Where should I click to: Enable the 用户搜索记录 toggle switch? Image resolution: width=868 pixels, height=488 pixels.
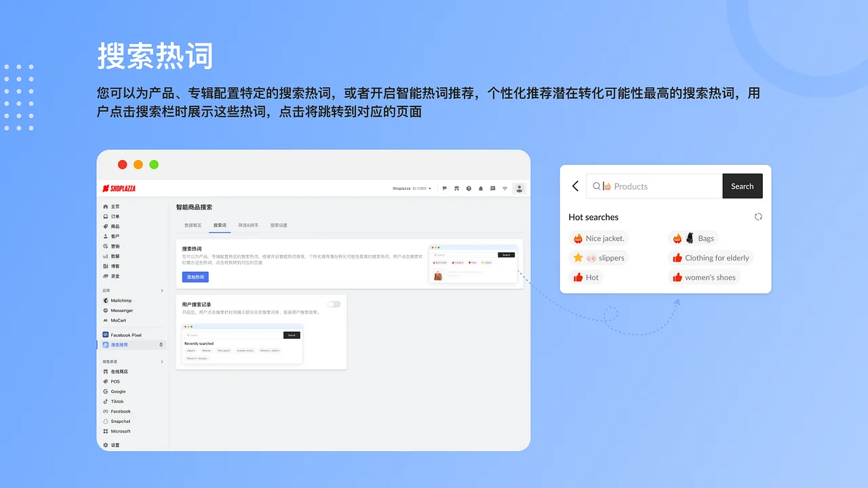pyautogui.click(x=334, y=304)
